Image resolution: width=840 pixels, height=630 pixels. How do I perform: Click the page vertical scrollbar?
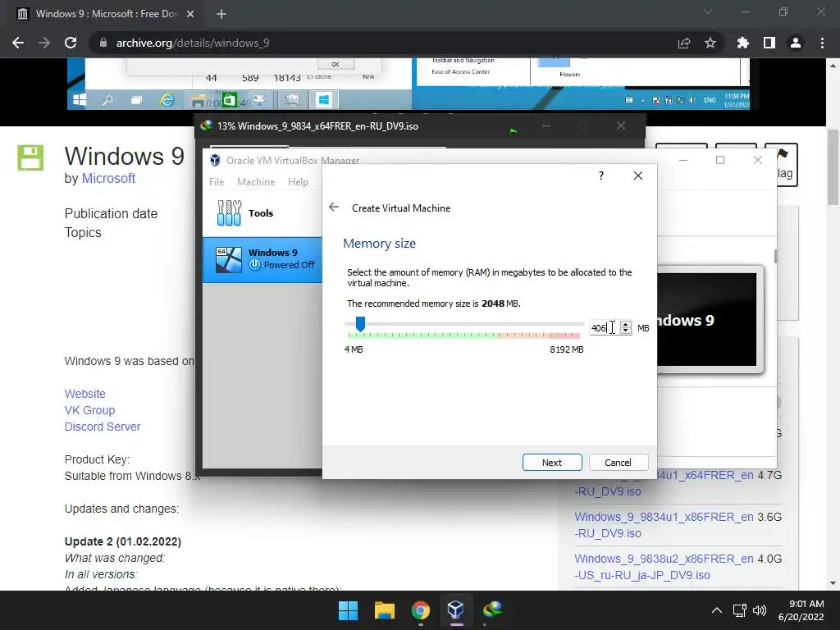pyautogui.click(x=833, y=167)
